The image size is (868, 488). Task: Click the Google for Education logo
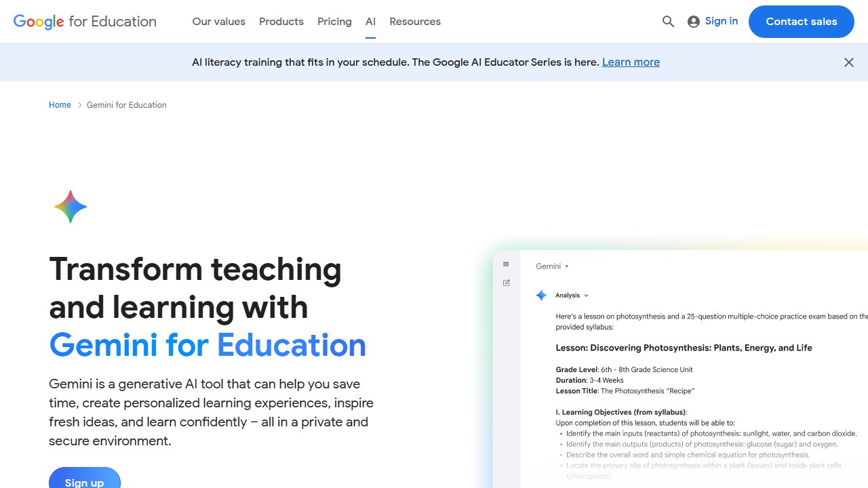click(x=85, y=22)
